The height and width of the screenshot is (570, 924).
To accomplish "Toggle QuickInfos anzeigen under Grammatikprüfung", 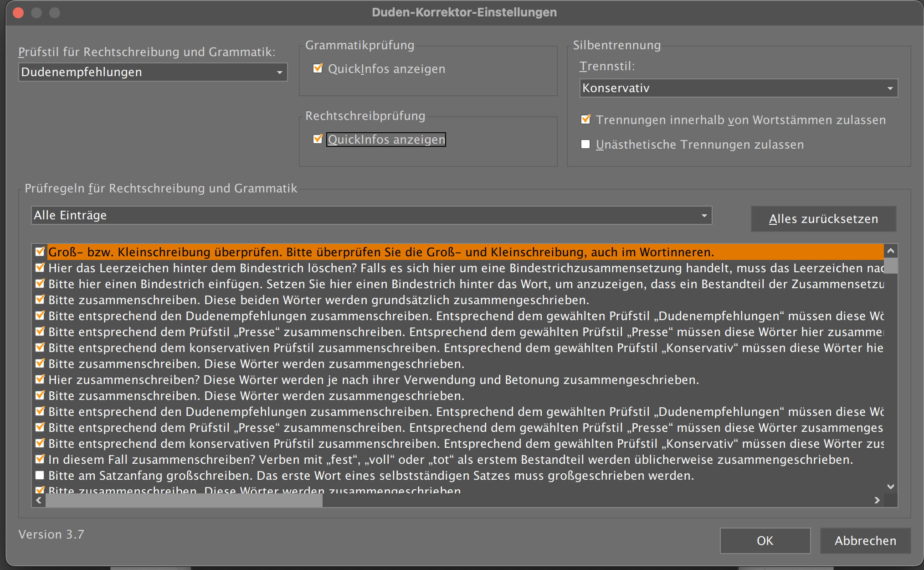I will point(318,69).
